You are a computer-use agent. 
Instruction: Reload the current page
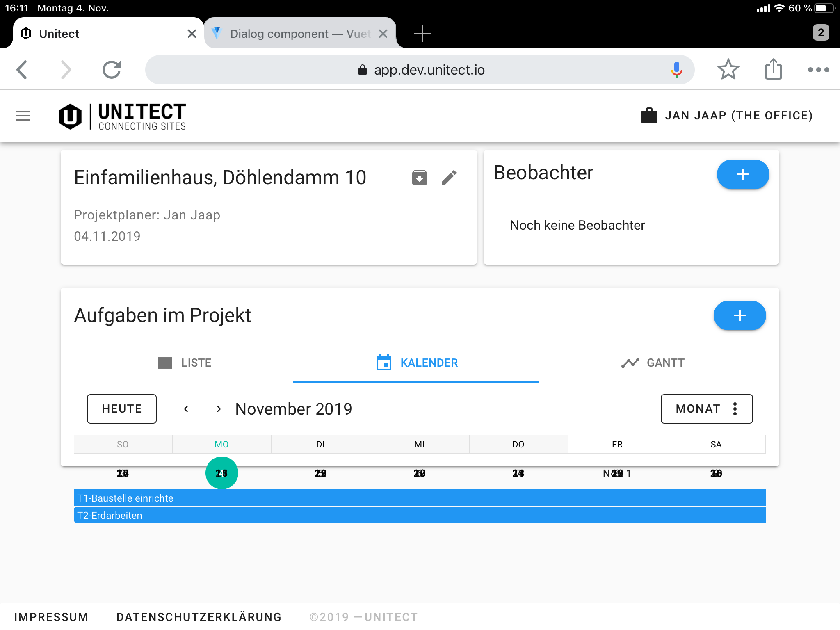coord(111,69)
